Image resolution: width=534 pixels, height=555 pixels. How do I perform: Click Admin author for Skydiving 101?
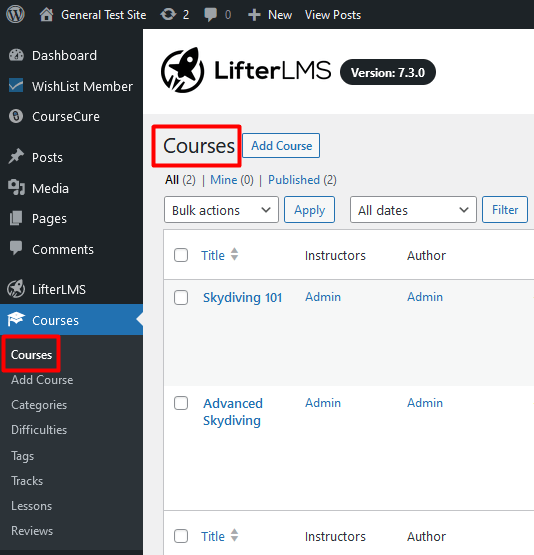425,297
